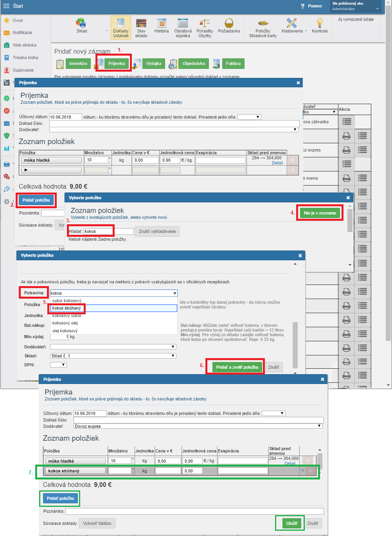Viewport: 392px width, 537px height.
Task: Click 'Neboli nájdené žiadne položky.' message
Action: pyautogui.click(x=97, y=239)
